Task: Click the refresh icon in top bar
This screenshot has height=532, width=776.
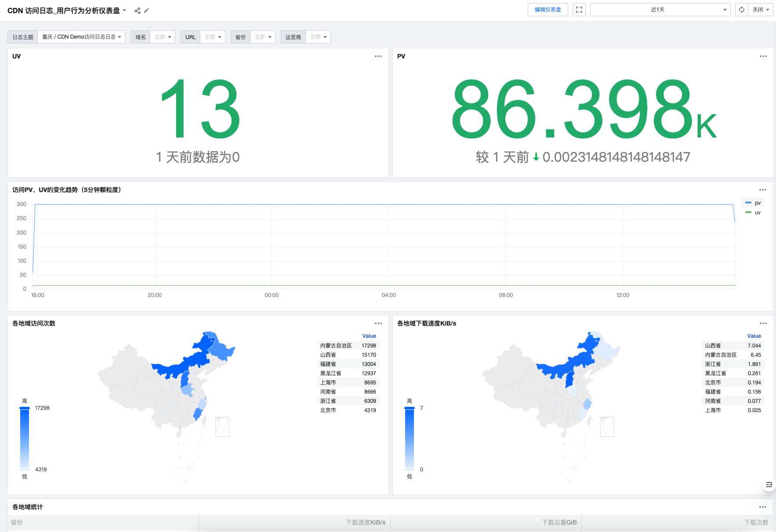Action: (x=742, y=10)
